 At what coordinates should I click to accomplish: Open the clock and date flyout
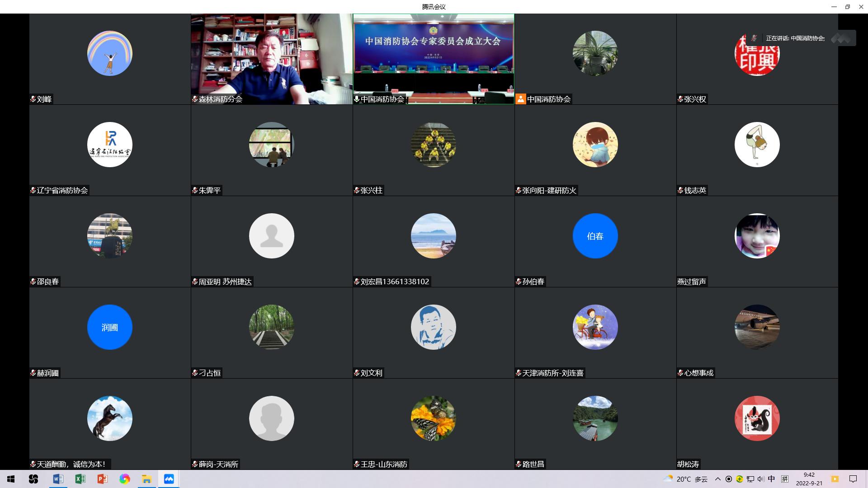(x=809, y=479)
